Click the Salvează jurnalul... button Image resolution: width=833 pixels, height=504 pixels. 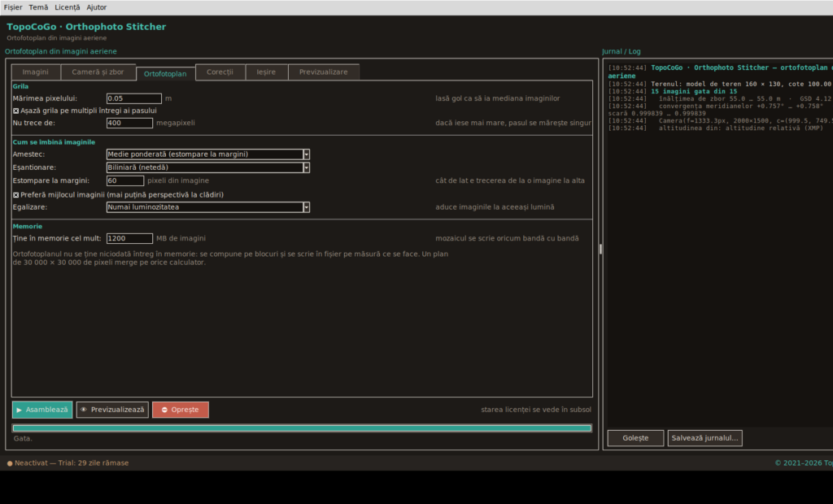(x=705, y=438)
